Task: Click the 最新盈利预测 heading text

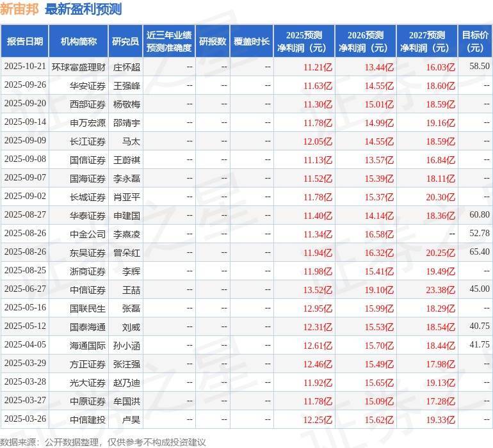Action: 83,9
